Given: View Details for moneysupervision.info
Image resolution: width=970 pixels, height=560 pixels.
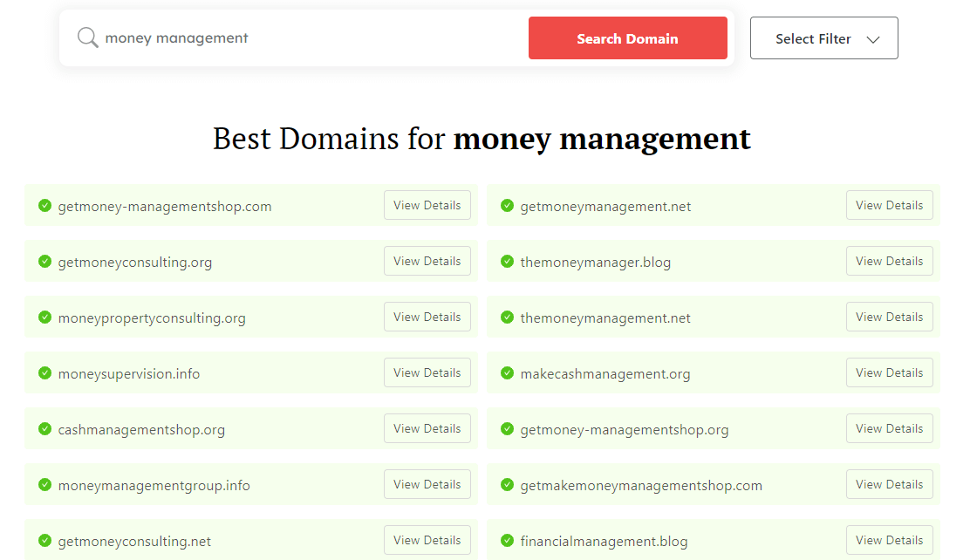Looking at the screenshot, I should click(427, 372).
